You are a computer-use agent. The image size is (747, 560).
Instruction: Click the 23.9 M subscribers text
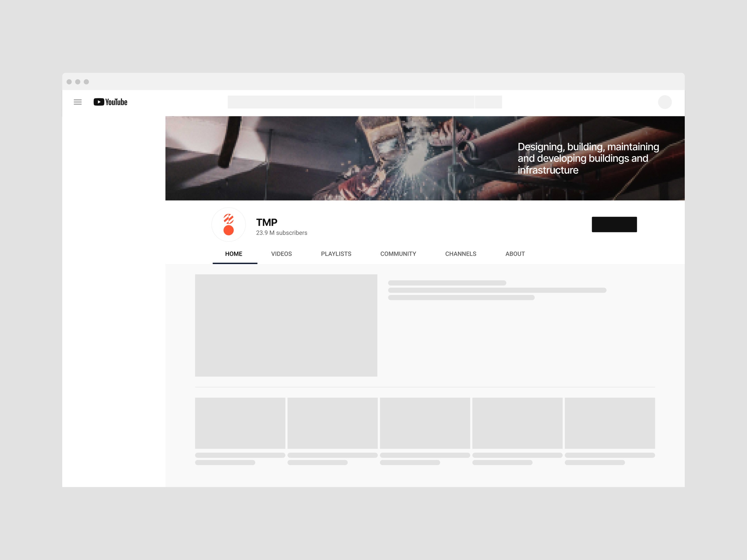coord(282,233)
